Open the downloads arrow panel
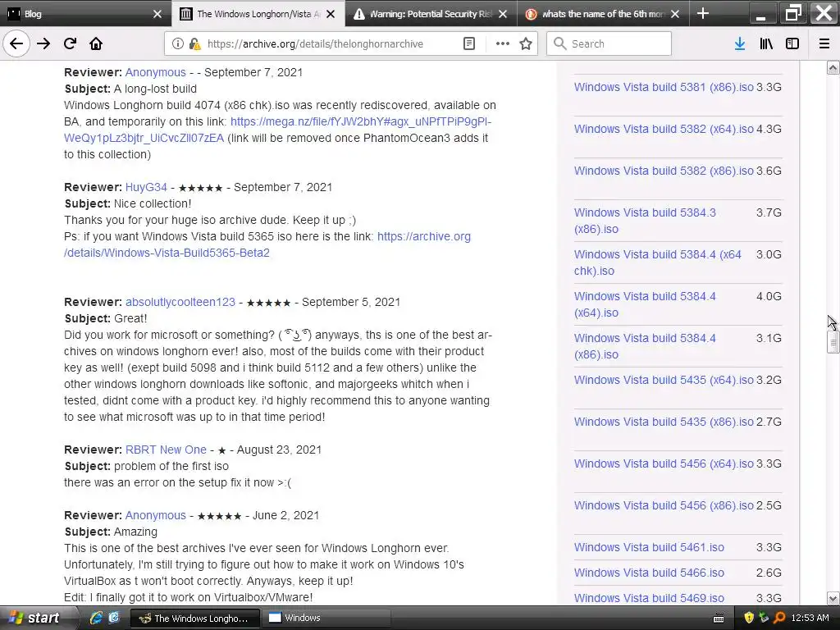The width and height of the screenshot is (840, 630). (740, 43)
